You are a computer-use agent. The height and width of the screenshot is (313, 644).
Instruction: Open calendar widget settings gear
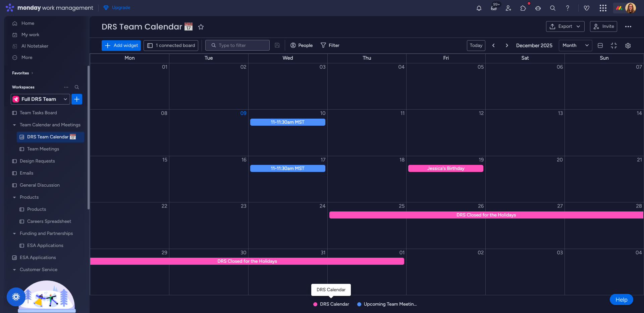[629, 45]
